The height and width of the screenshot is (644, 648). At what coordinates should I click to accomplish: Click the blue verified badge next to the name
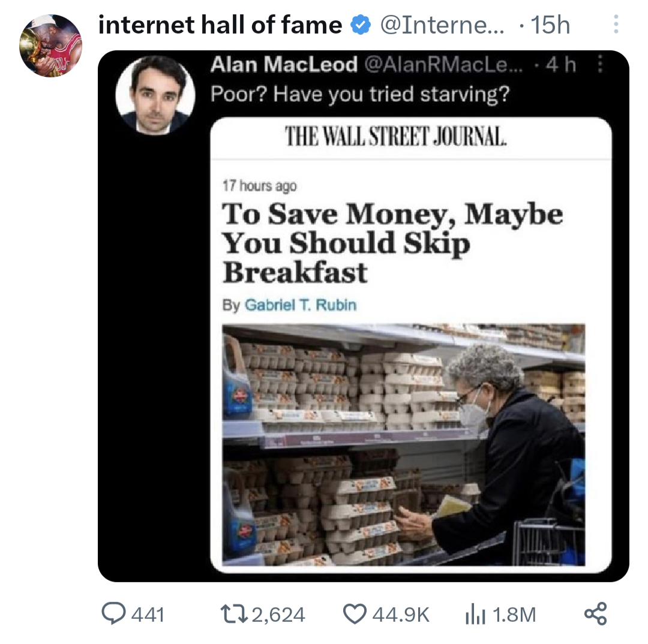point(361,25)
